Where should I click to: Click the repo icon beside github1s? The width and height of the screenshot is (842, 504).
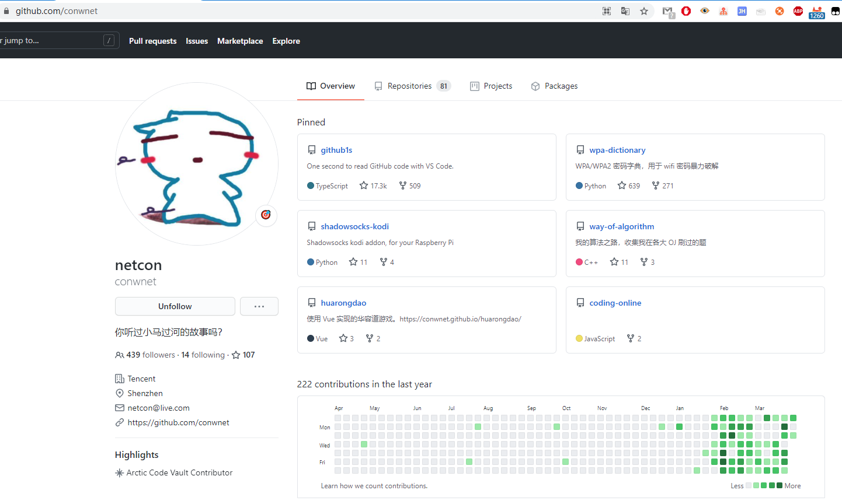[x=312, y=150]
